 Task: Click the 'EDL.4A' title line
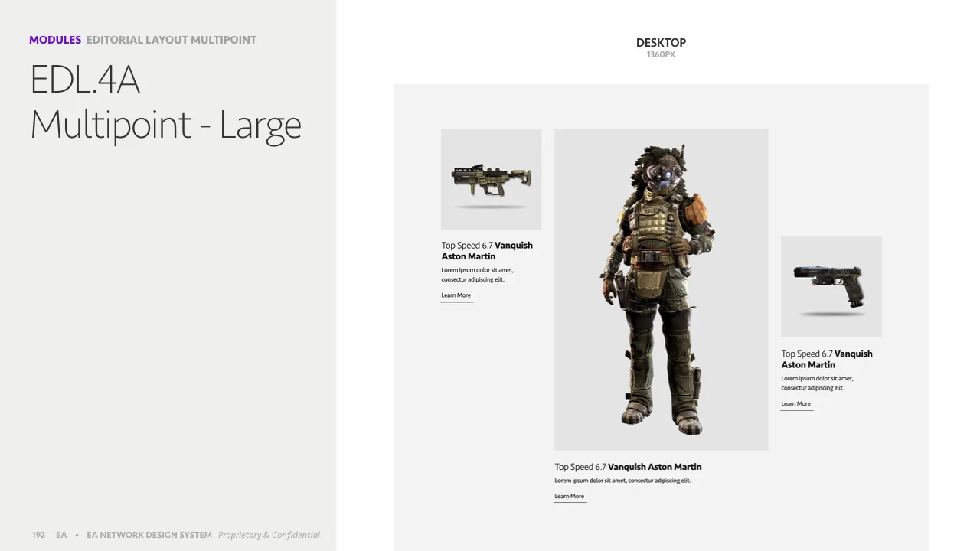pos(85,80)
